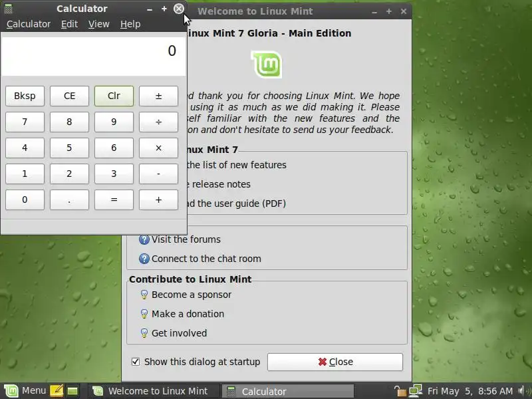Click lightbulb icon beside Make a donation
532x399 pixels.
tap(144, 314)
